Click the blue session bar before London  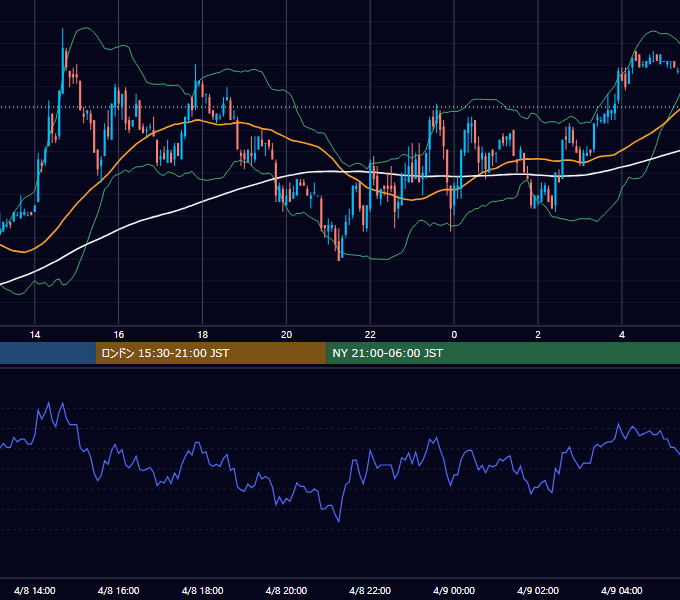pyautogui.click(x=48, y=353)
